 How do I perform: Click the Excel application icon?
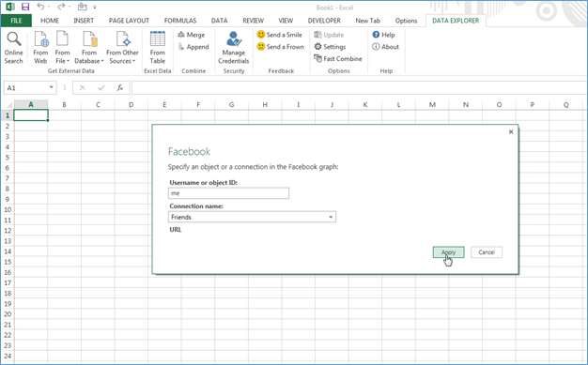pyautogui.click(x=10, y=7)
